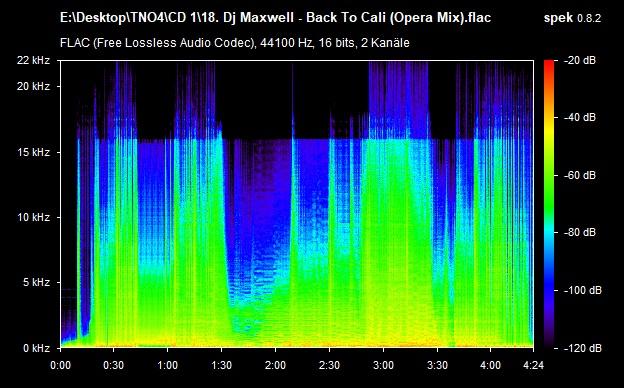The height and width of the screenshot is (388, 624).
Task: Click the 20 kHz frequency axis label
Action: click(x=33, y=86)
